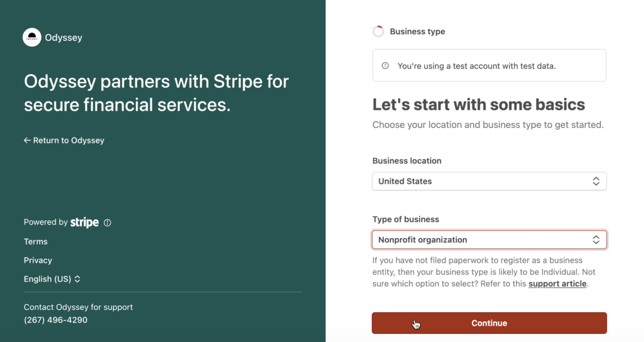The width and height of the screenshot is (644, 342).
Task: Click the Odyssey brand name beside the logo
Action: click(63, 38)
